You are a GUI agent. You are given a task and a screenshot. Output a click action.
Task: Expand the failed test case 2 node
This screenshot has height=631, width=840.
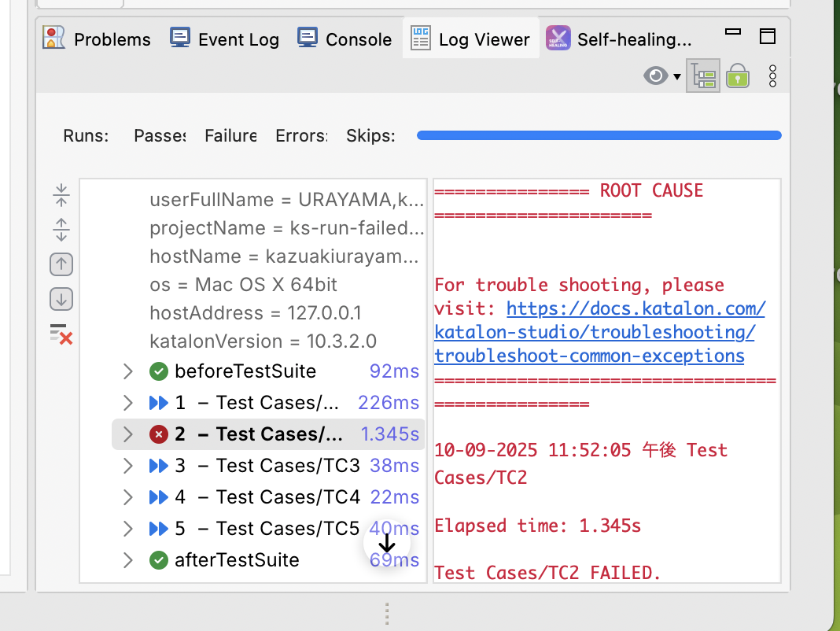[x=128, y=434]
